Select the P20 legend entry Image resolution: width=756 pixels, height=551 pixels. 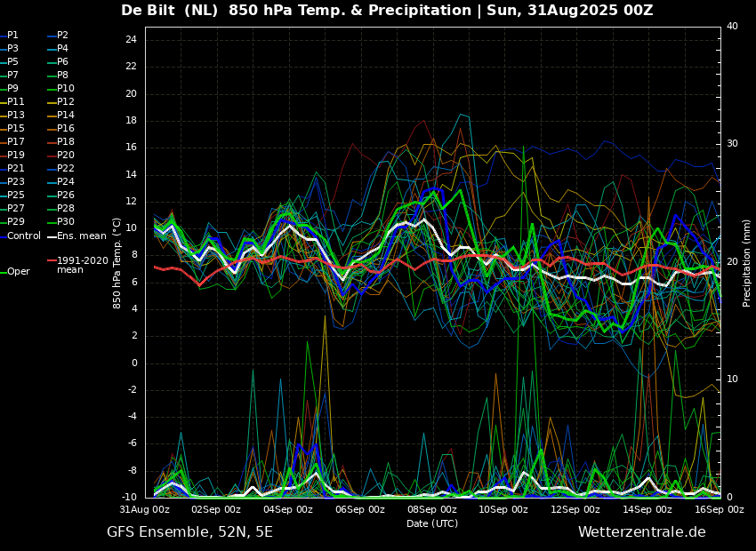click(x=65, y=156)
